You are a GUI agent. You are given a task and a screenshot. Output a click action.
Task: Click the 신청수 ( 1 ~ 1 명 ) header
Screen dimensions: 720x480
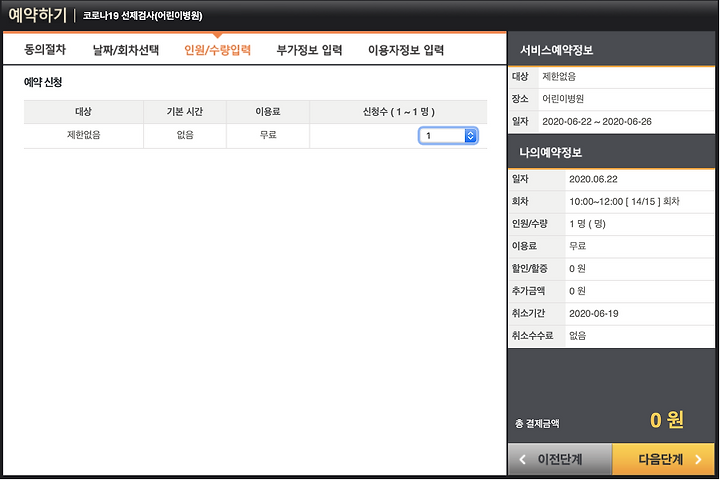coord(399,112)
